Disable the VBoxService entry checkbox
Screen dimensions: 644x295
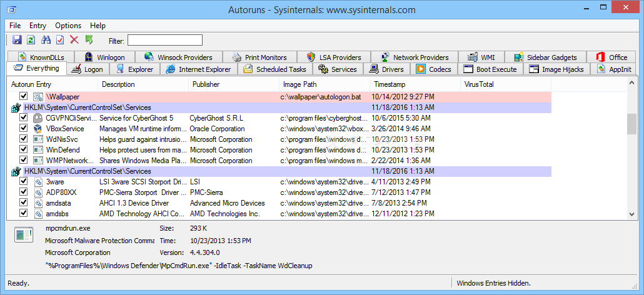pyautogui.click(x=23, y=128)
